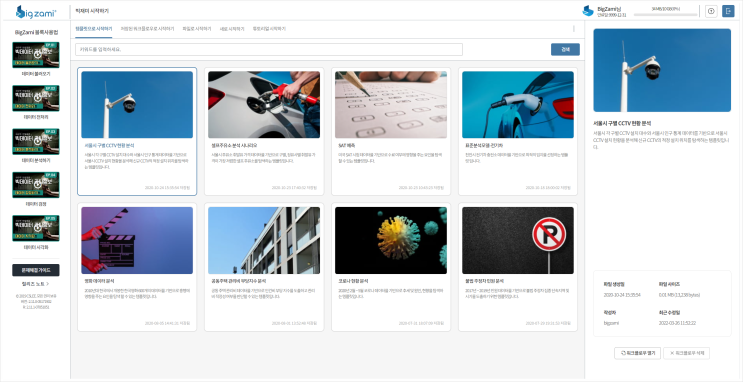Viewport: 743px width, 382px height.
Task: Select the apartment building template card
Action: (x=264, y=267)
